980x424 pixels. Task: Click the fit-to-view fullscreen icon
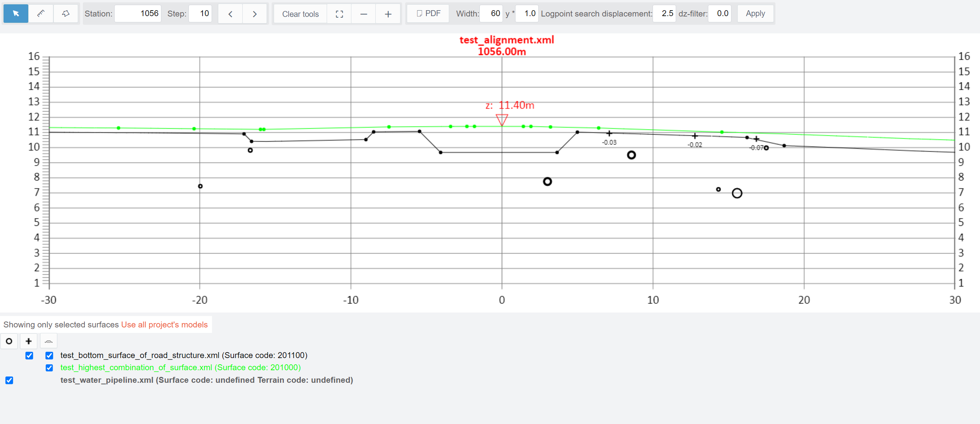point(340,14)
